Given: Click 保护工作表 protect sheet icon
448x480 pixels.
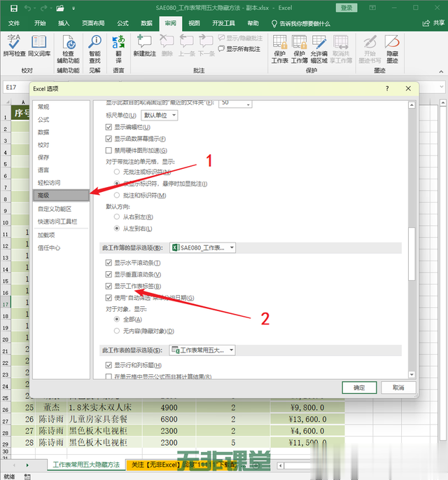Looking at the screenshot, I should click(280, 49).
